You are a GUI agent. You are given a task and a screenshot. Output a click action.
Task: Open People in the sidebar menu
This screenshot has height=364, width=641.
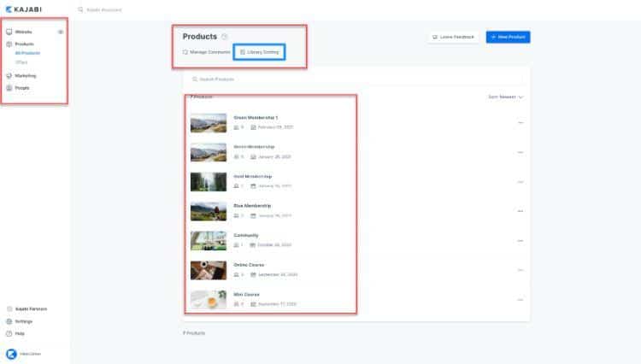pyautogui.click(x=22, y=88)
